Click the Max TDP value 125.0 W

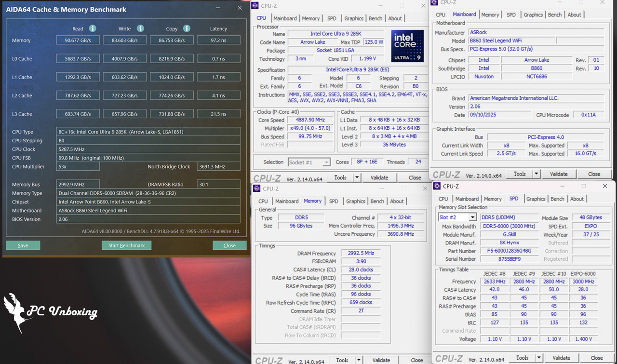coord(374,42)
